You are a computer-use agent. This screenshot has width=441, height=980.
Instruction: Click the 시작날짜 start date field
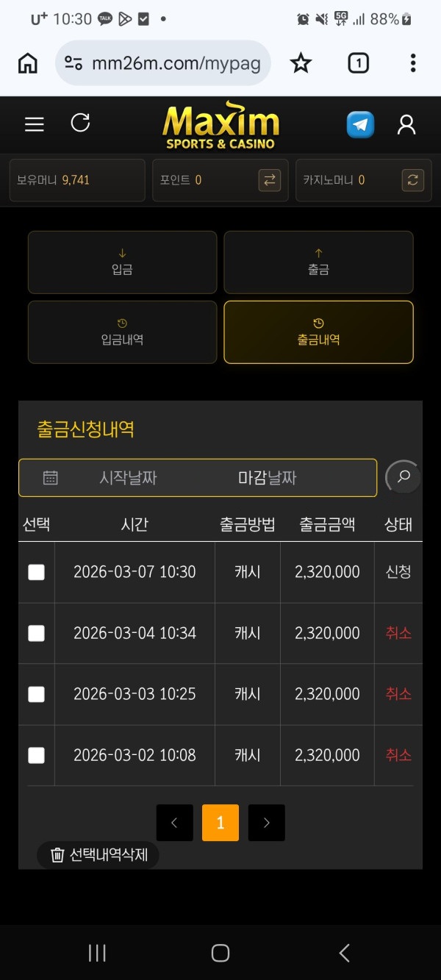click(x=128, y=478)
